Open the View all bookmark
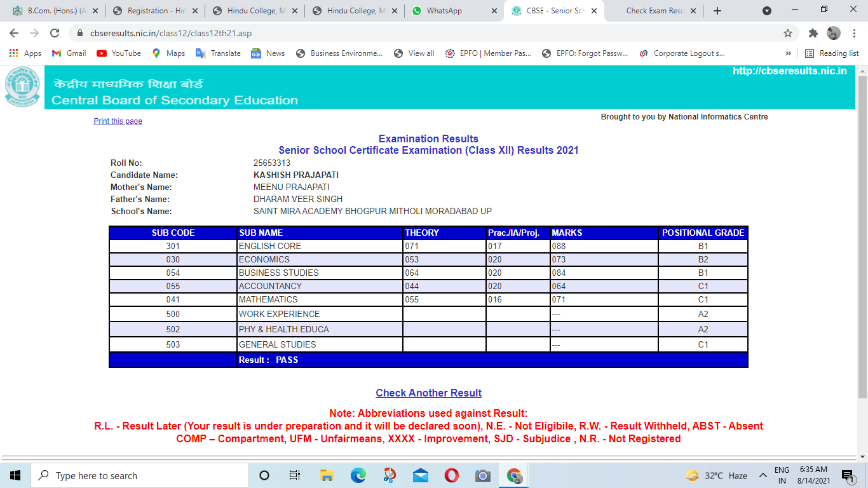The height and width of the screenshot is (488, 868). (x=414, y=53)
